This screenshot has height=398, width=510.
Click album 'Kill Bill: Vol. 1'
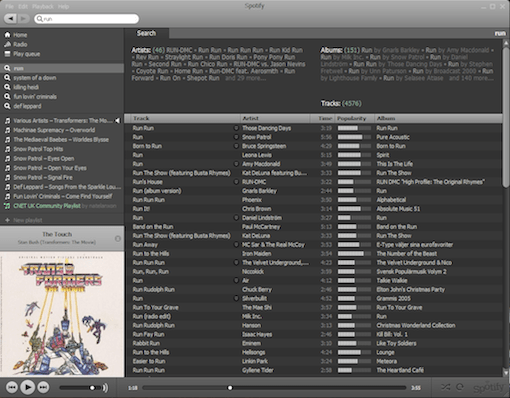(392, 334)
